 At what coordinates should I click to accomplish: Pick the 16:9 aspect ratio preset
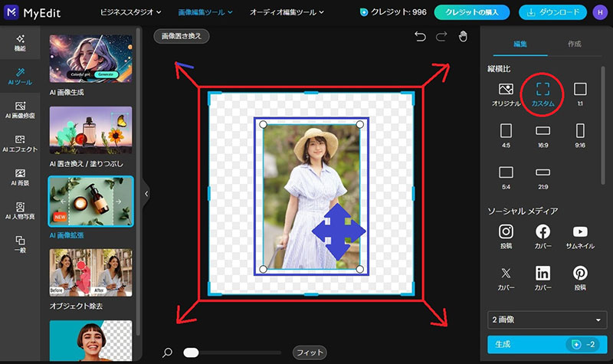(543, 136)
